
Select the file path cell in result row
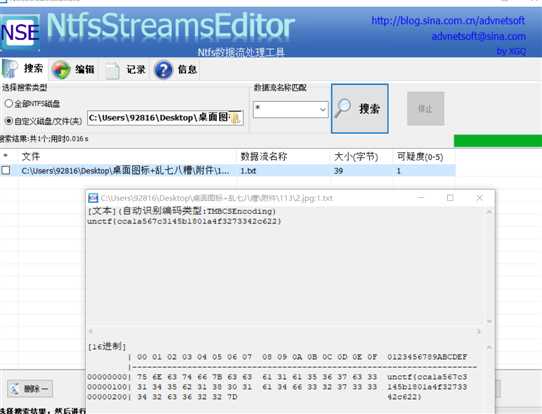(x=125, y=170)
